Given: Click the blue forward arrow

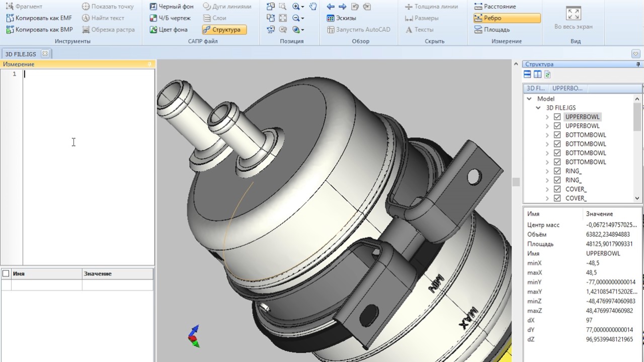Looking at the screenshot, I should [x=343, y=7].
